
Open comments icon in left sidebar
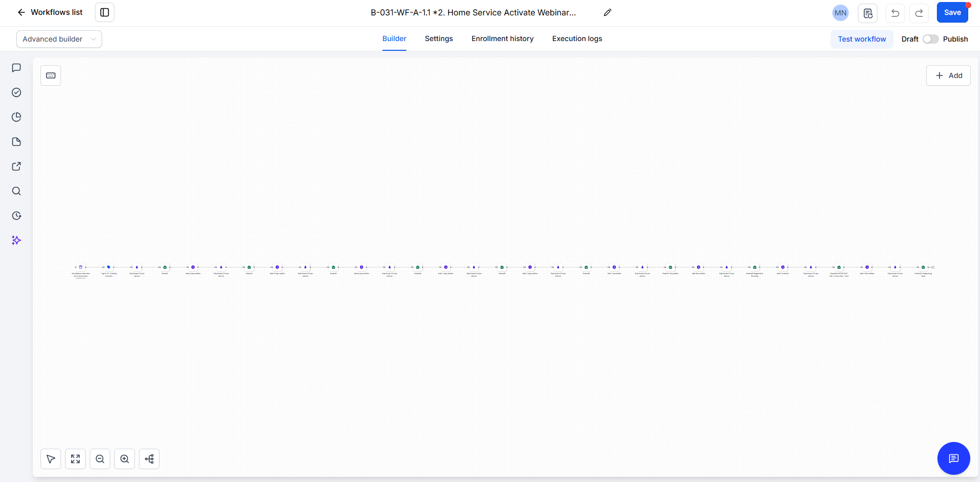[x=16, y=68]
